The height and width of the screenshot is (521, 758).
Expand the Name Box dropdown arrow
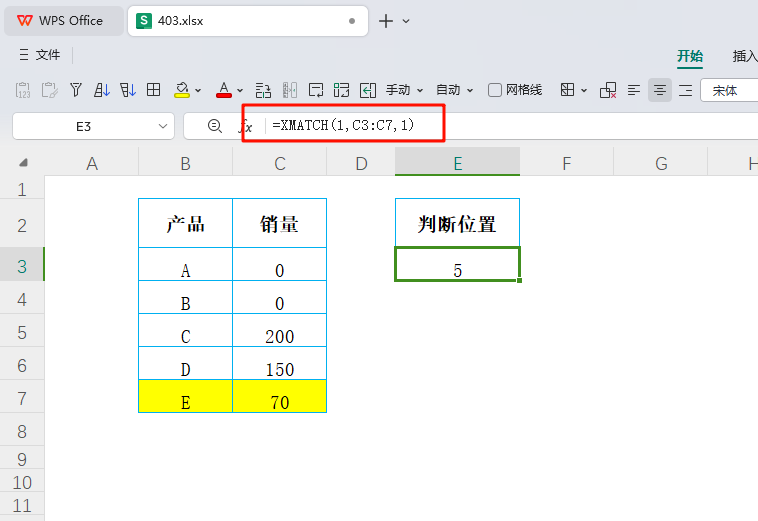click(163, 126)
